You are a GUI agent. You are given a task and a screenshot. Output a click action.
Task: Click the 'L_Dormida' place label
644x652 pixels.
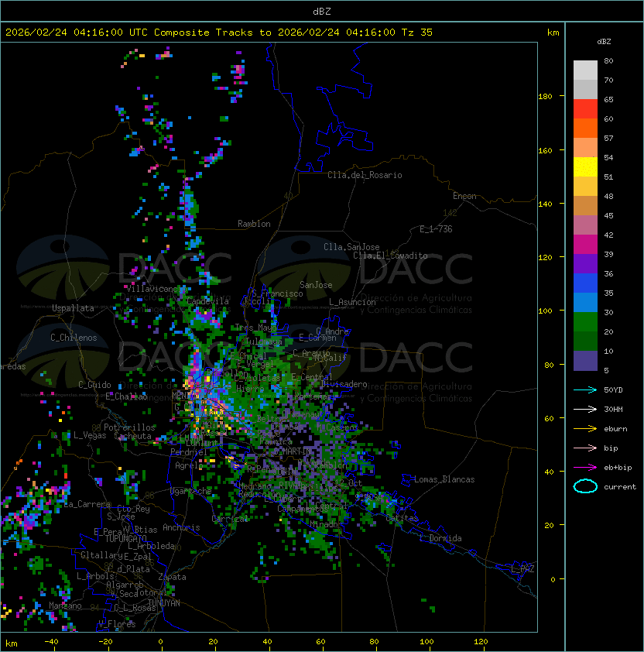coord(440,538)
